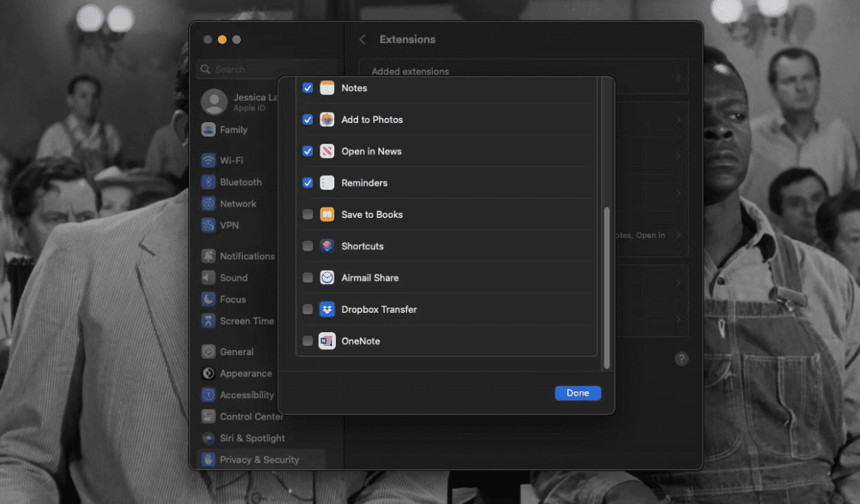The image size is (860, 504).
Task: Enable the Save to Books checkbox
Action: [308, 214]
